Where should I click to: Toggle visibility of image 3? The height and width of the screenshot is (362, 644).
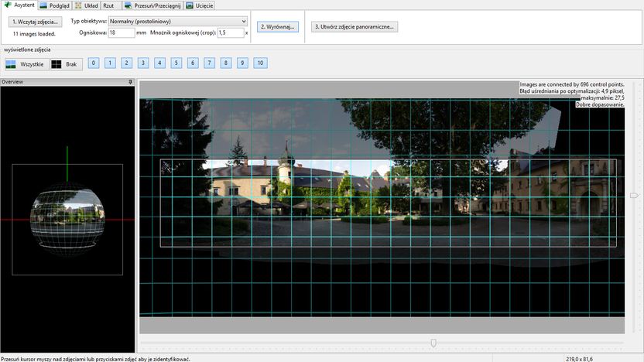(x=143, y=63)
